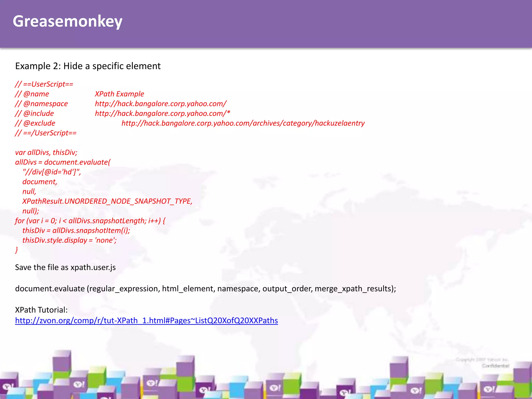Click "thisDiv = allDivs.snapshotItem(i);" line
The image size is (532, 399).
76,230
